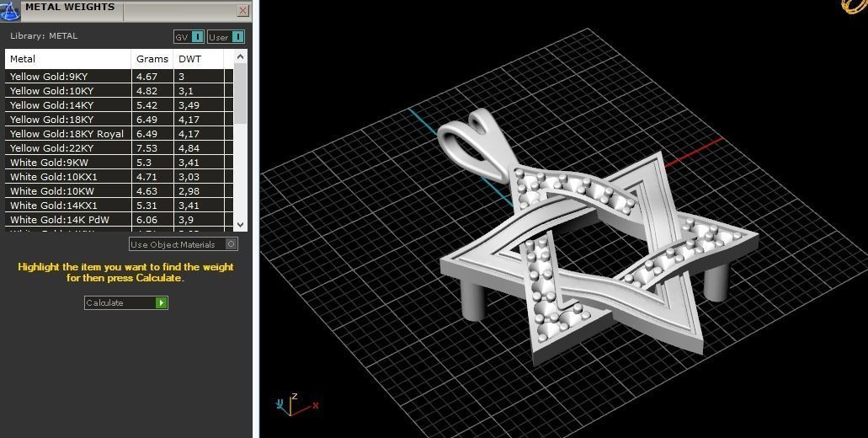Click the Metal column header

[68, 59]
